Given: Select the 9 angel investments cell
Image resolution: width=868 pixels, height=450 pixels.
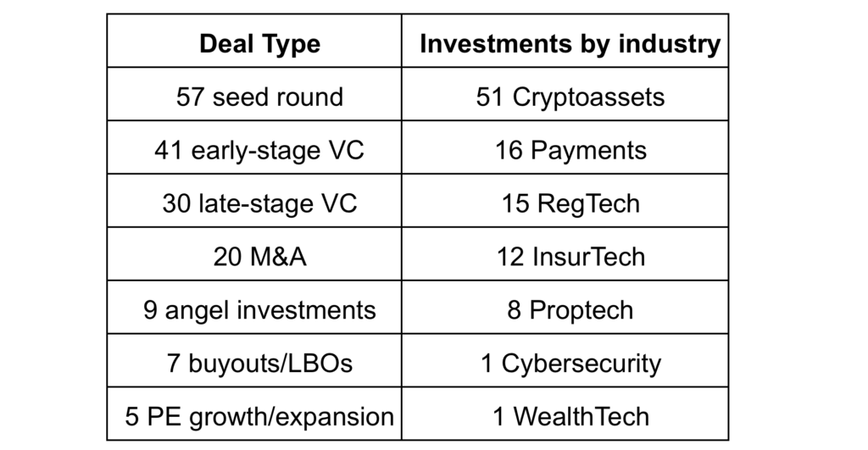Looking at the screenshot, I should click(x=254, y=307).
